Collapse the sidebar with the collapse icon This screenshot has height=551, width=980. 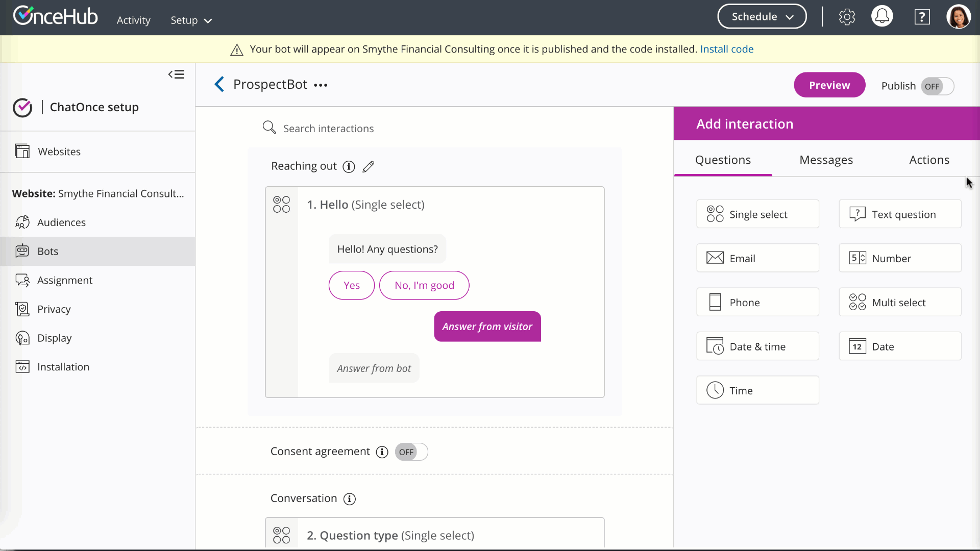click(x=176, y=74)
